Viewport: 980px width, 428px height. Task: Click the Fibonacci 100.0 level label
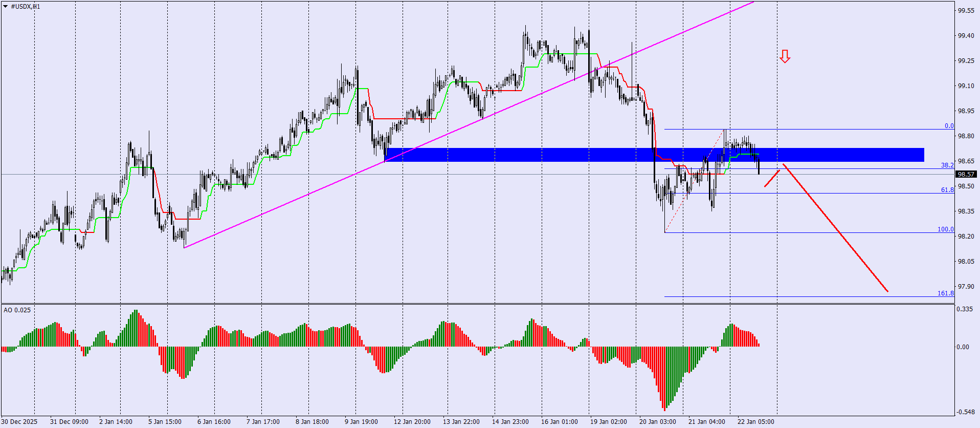[945, 229]
